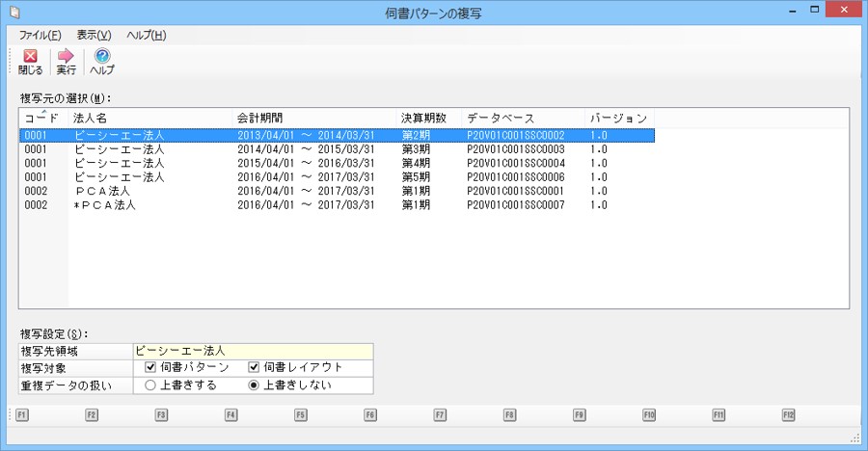The width and height of the screenshot is (868, 451).
Task: Select the 上書きする radio button
Action: click(x=150, y=385)
